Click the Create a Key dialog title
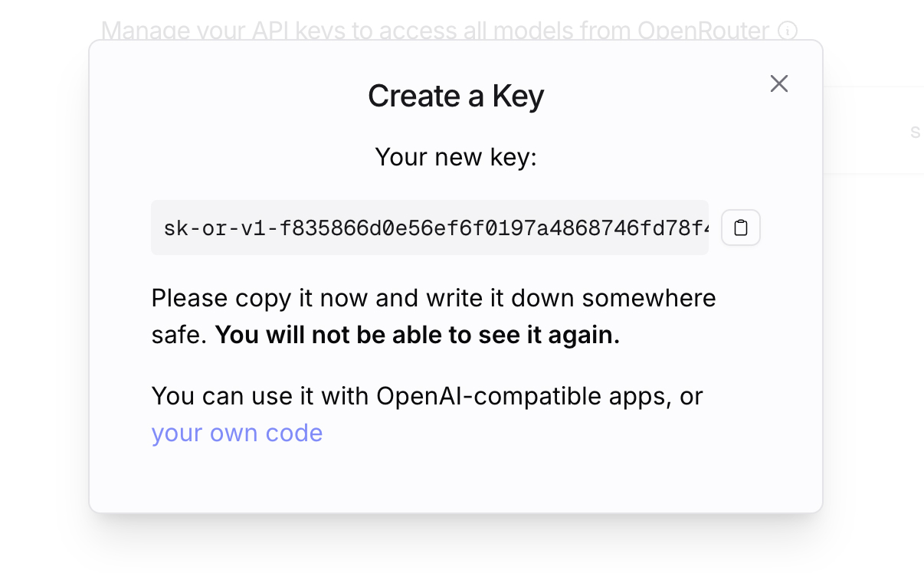The width and height of the screenshot is (924, 573). [456, 96]
